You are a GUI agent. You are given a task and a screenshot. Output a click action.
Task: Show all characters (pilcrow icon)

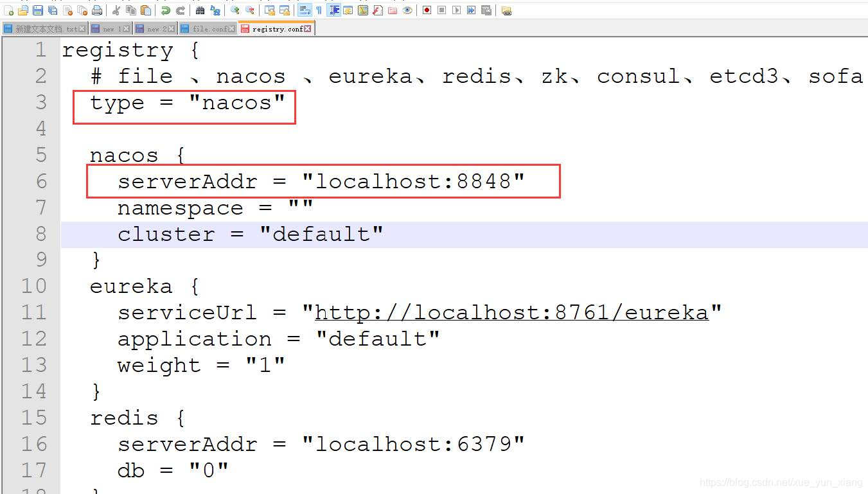pos(319,10)
